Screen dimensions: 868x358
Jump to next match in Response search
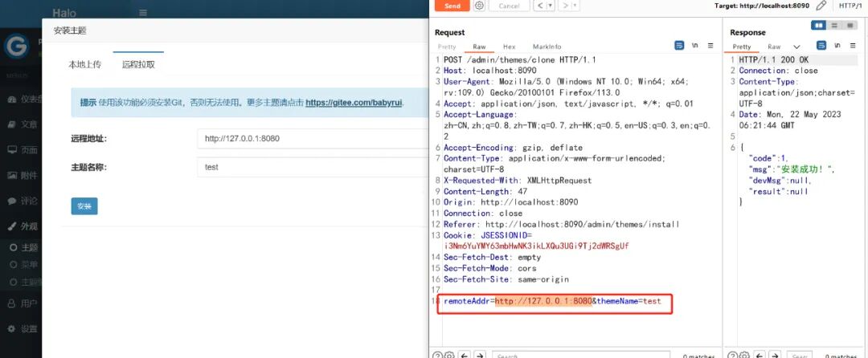(775, 356)
